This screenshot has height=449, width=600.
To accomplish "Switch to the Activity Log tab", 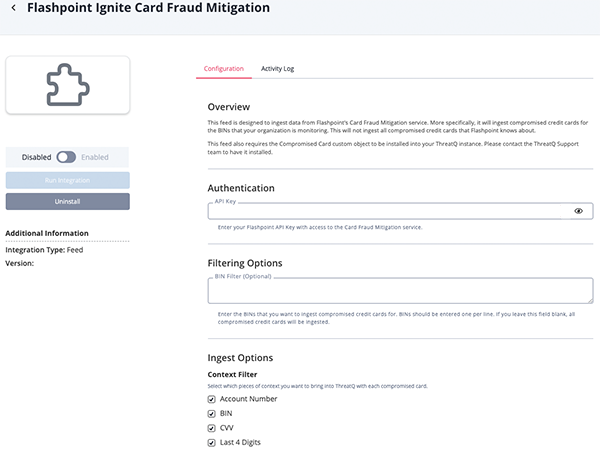I will pyautogui.click(x=277, y=69).
